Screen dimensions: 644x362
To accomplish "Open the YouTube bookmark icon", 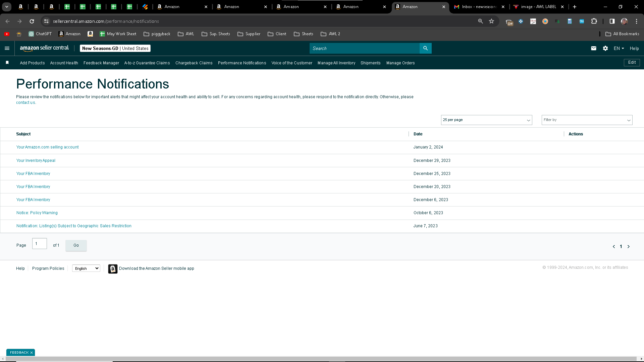I will [7, 34].
